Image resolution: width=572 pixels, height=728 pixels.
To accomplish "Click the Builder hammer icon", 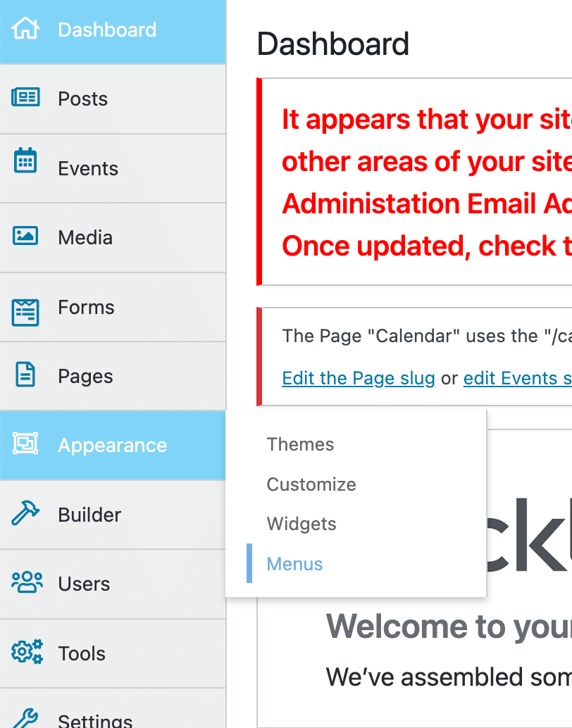I will pyautogui.click(x=25, y=514).
